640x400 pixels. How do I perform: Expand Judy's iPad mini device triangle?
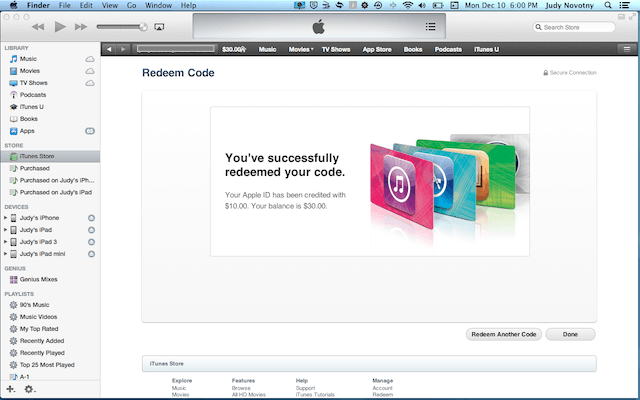[5, 254]
